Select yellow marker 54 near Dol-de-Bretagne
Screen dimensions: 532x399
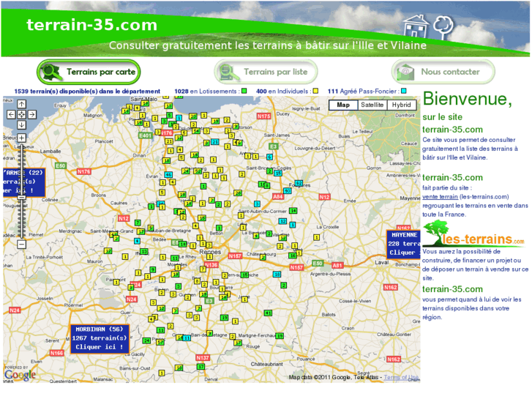[x=196, y=131]
